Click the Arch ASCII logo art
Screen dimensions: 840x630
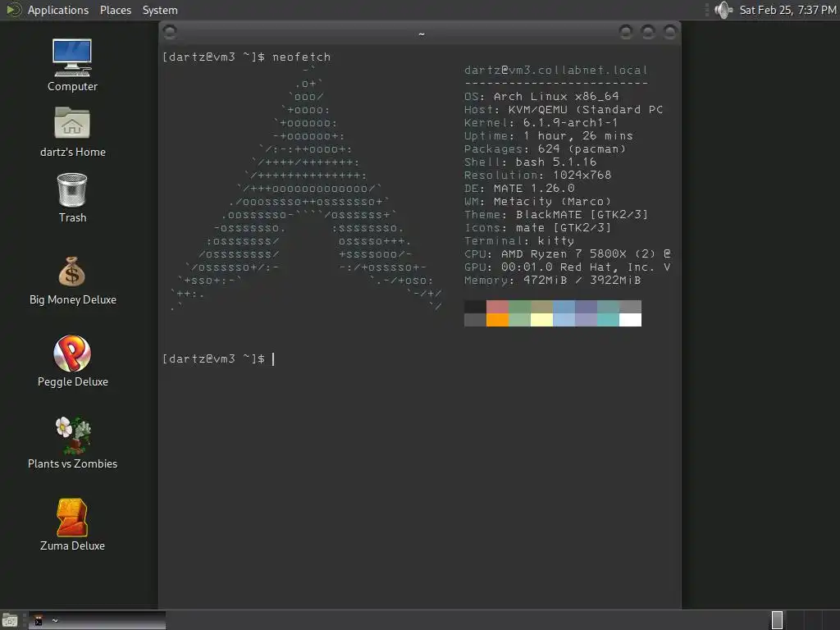306,189
